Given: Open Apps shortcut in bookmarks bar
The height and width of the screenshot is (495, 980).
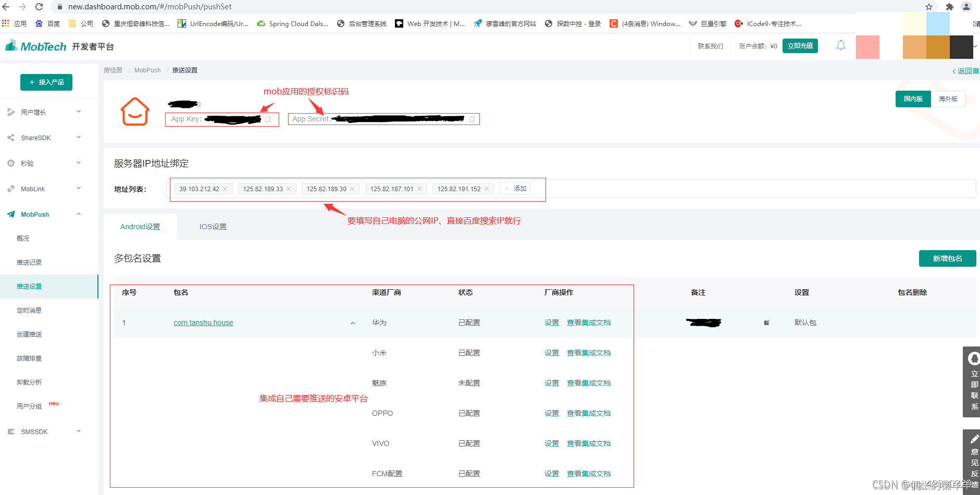Looking at the screenshot, I should coord(15,23).
